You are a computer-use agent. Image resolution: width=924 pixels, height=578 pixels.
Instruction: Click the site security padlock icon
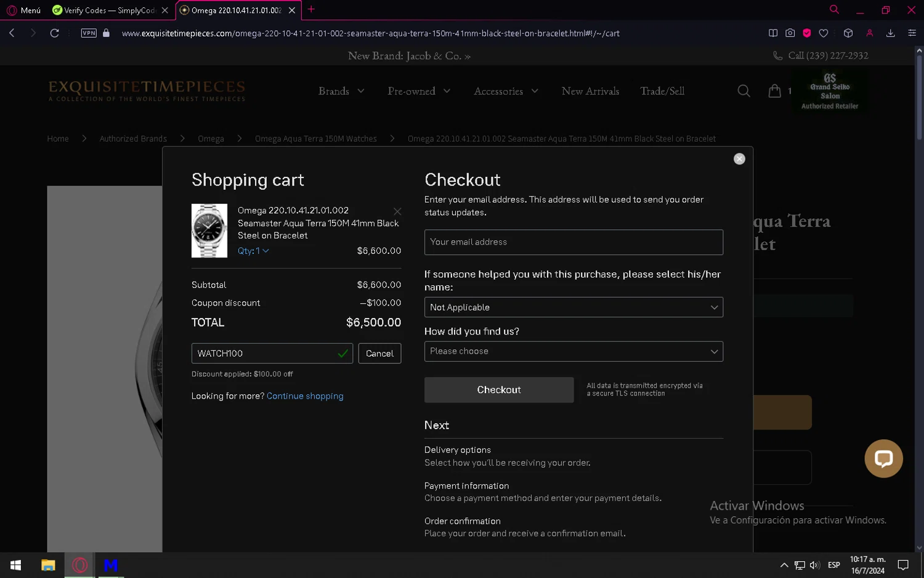(x=106, y=33)
